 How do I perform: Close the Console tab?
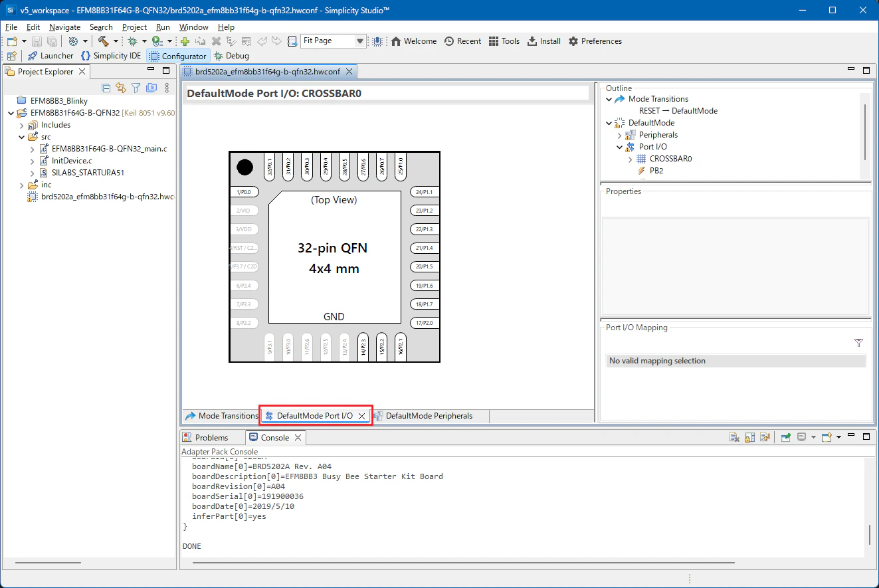pos(298,437)
